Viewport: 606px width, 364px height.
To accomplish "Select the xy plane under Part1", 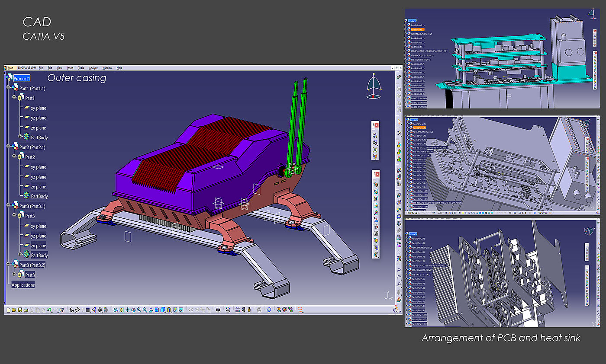I will tap(38, 108).
